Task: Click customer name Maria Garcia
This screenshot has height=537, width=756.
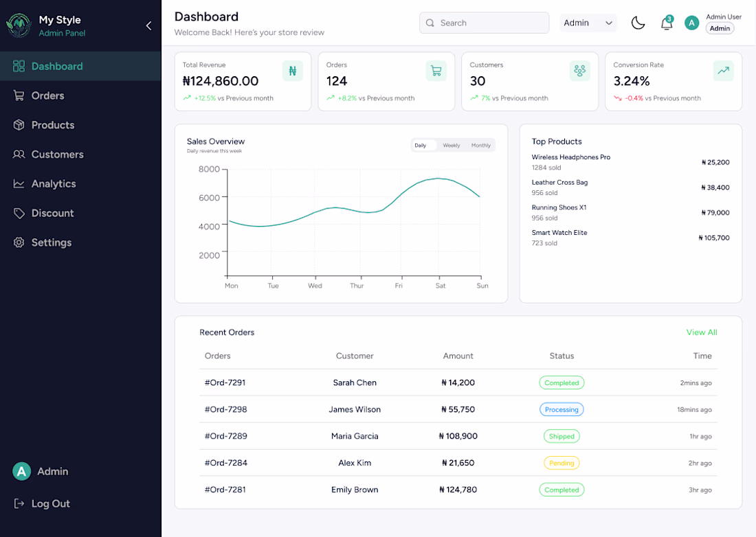Action: click(x=355, y=436)
